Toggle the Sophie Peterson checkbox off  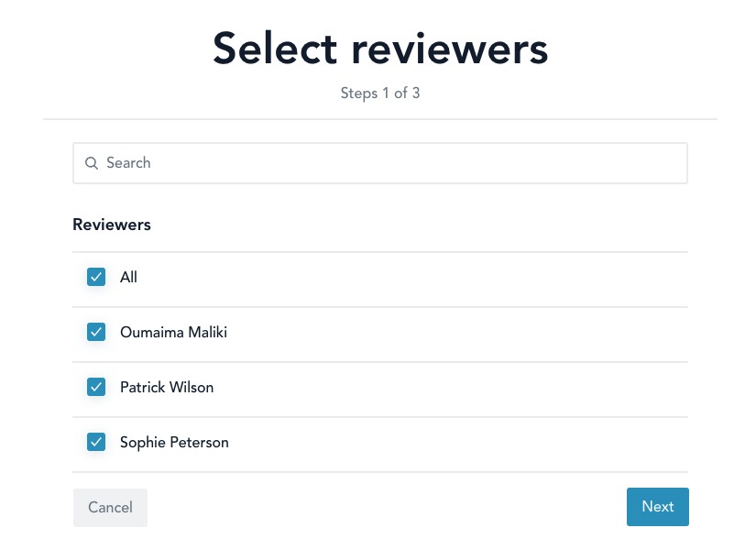click(96, 442)
